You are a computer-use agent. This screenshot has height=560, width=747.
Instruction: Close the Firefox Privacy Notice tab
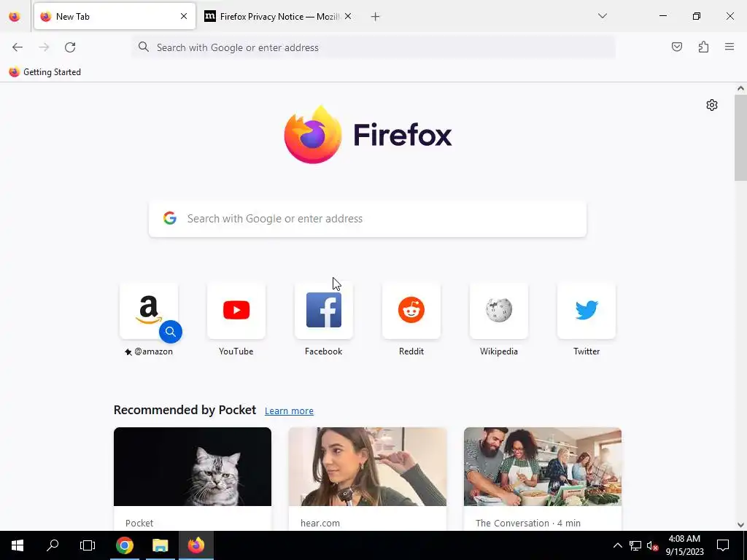pyautogui.click(x=348, y=16)
